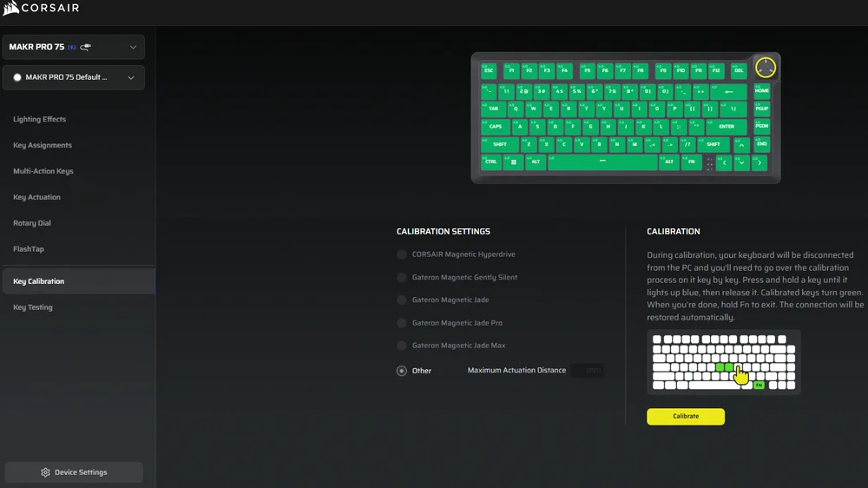Select the CAPS key on the keyboard image
The image size is (868, 488).
[x=495, y=126]
